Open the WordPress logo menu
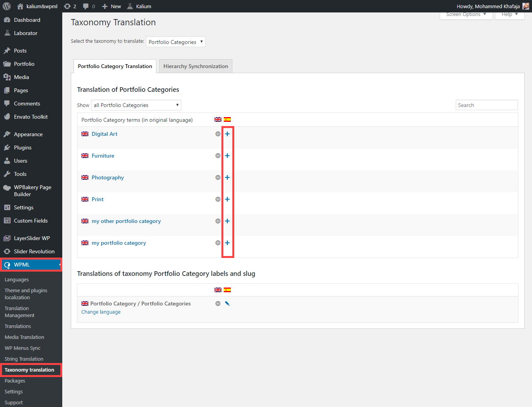The width and height of the screenshot is (532, 407). pos(7,6)
